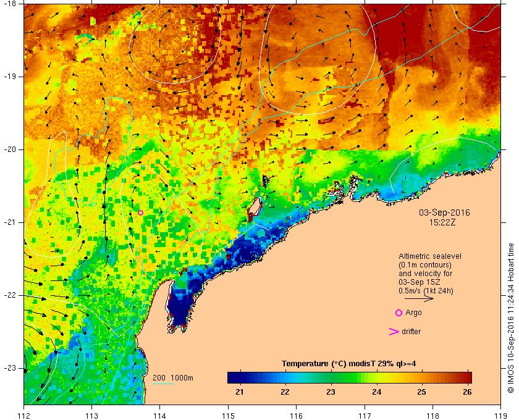Click the colorbar title 'Temperature (°C) modisT 29% ql>=4'
Viewport: 519px width, 420px height.
[x=349, y=364]
